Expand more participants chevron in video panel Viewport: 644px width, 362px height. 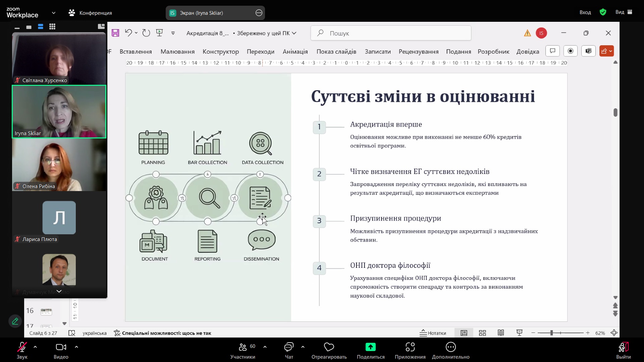click(59, 291)
